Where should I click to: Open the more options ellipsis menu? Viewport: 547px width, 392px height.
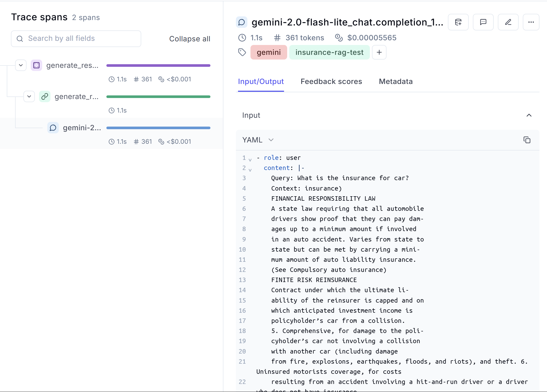click(x=531, y=22)
